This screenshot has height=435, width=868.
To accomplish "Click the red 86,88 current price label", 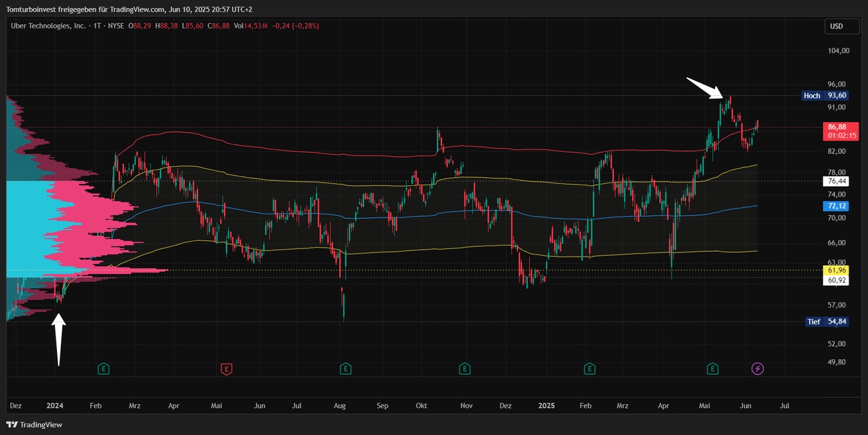I will point(837,127).
